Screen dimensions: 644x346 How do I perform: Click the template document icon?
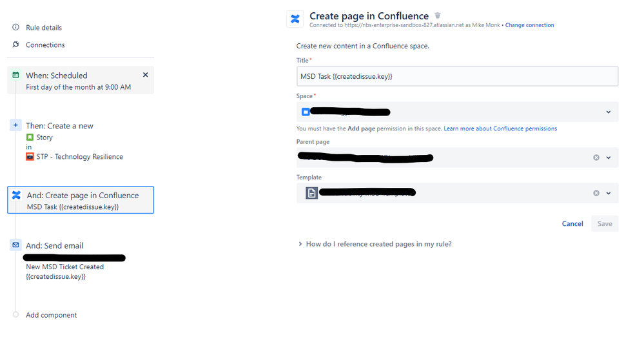coord(312,192)
